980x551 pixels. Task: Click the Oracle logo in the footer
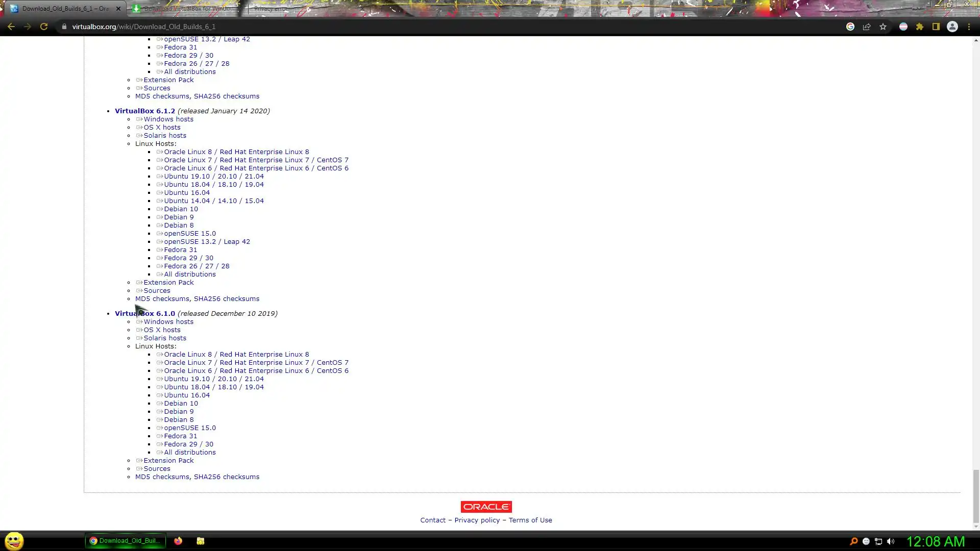486,507
